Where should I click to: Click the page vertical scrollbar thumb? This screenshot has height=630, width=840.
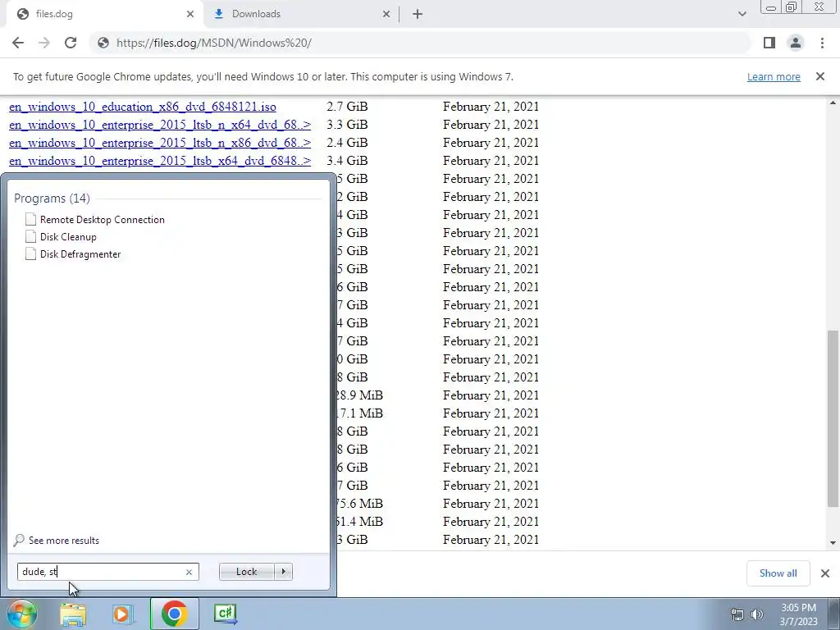pos(833,418)
